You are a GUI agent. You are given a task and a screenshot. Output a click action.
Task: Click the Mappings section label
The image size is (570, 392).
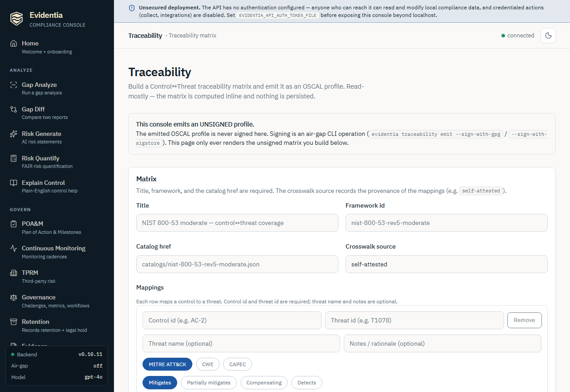pyautogui.click(x=150, y=288)
